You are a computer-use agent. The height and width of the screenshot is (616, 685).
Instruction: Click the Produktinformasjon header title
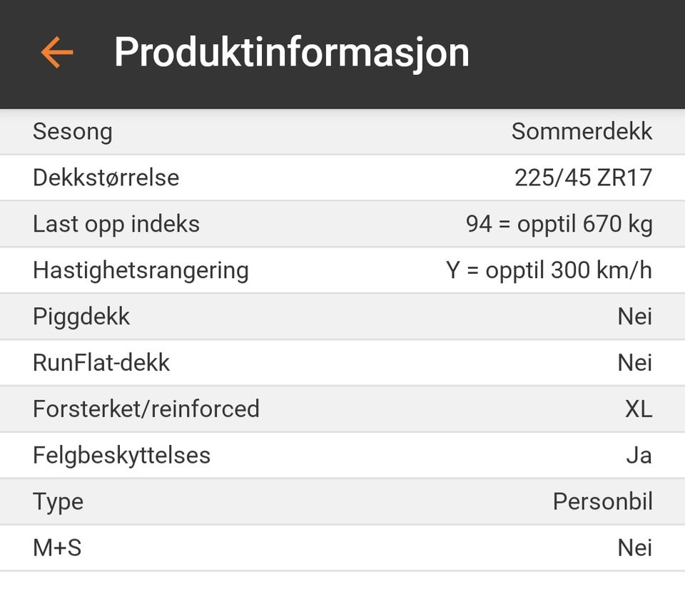click(291, 53)
